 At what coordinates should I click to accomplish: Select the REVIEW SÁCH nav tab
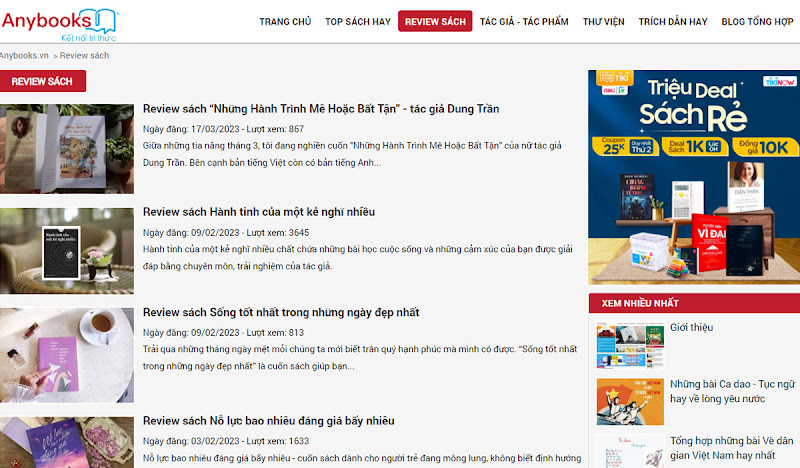435,21
